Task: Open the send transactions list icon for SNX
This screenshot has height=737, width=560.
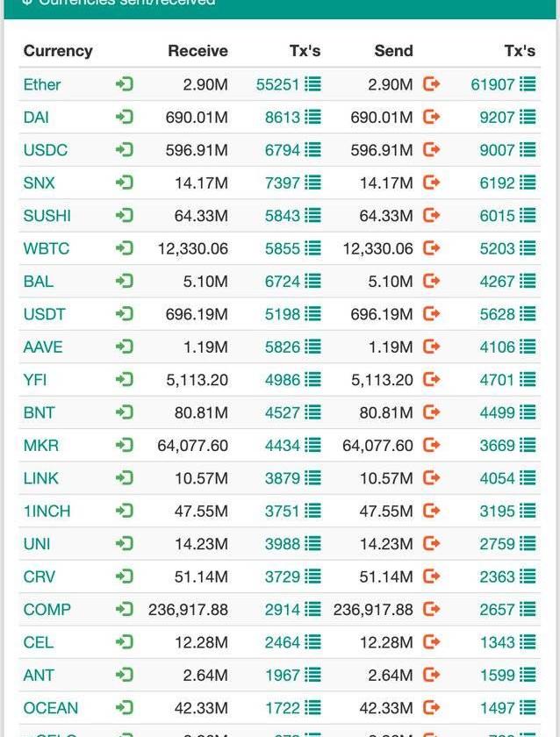Action: pyautogui.click(x=528, y=182)
